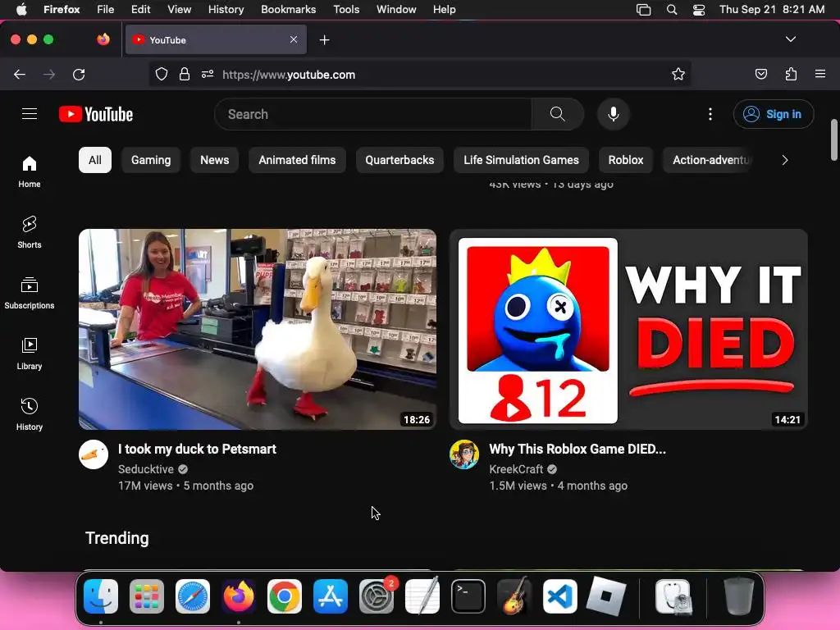
Task: Open Visual Studio Code from the Dock
Action: click(559, 596)
